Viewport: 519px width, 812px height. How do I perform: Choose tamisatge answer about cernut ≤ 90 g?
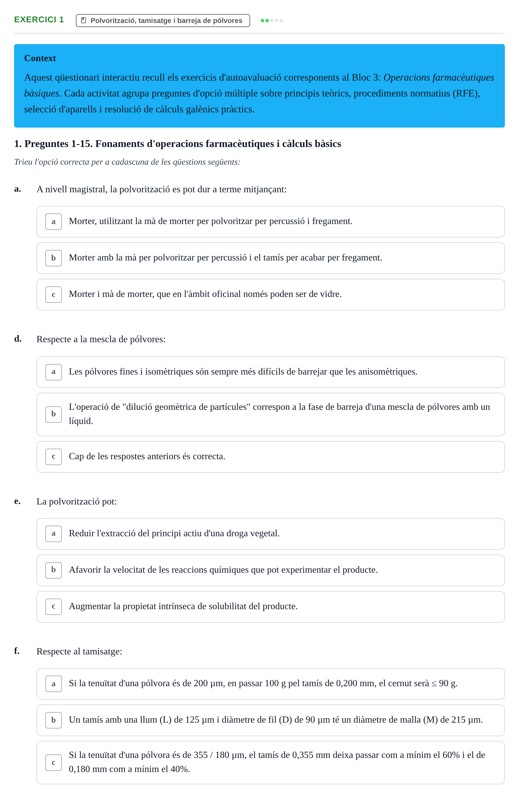[x=270, y=684]
